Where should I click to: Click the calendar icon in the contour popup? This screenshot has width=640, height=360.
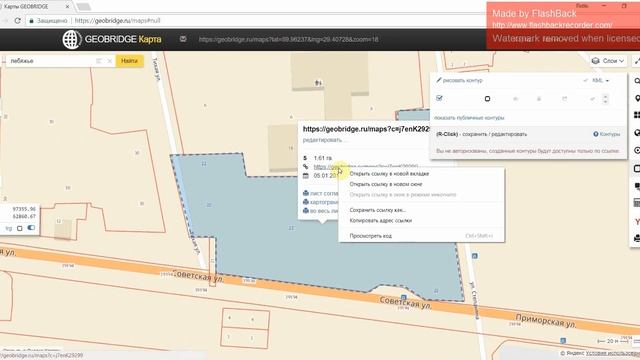click(x=306, y=176)
